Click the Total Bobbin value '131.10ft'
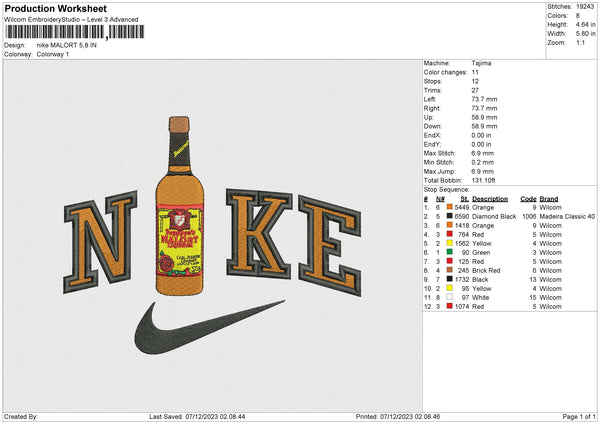Image resolution: width=600 pixels, height=424 pixels. point(484,180)
